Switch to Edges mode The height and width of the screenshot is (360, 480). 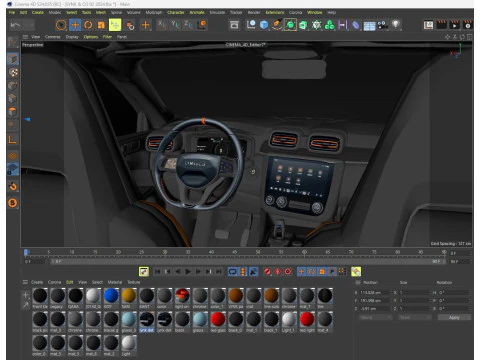coord(13,98)
